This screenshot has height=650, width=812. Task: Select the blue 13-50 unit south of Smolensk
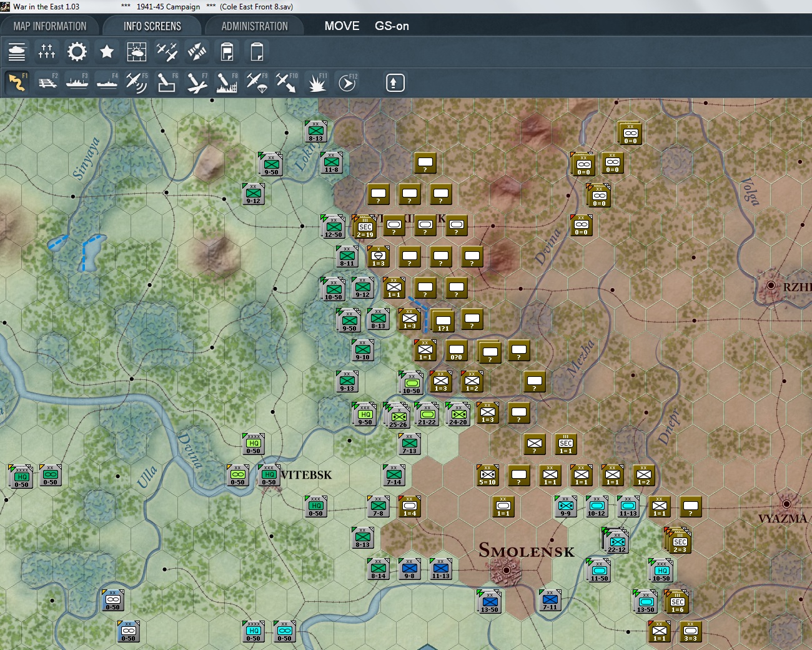pos(490,601)
